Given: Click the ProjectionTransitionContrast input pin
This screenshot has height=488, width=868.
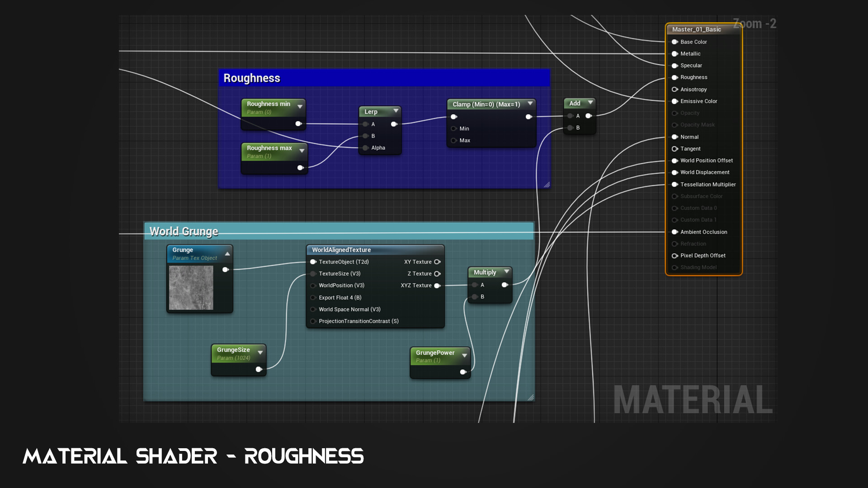Looking at the screenshot, I should (x=313, y=321).
